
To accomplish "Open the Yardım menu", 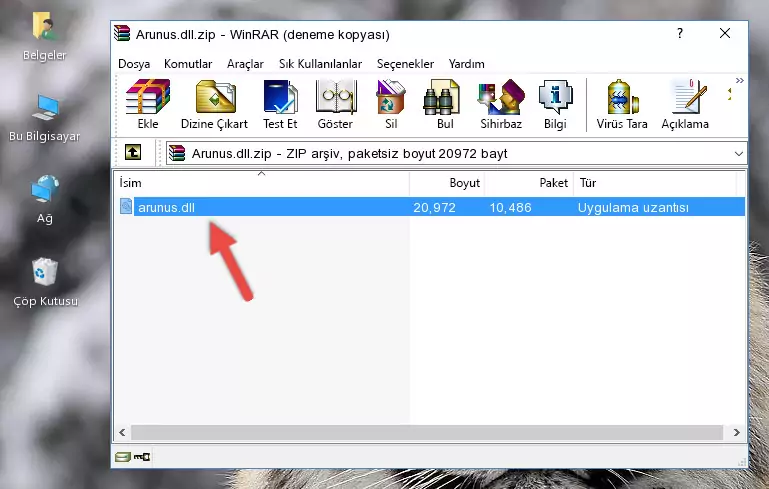I will [466, 64].
